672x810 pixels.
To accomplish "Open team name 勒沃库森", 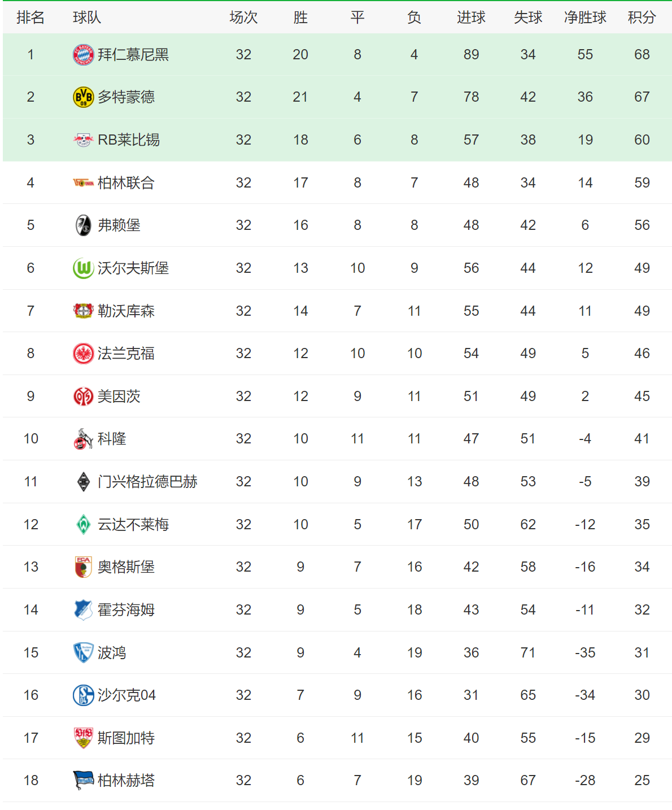I will [x=126, y=311].
